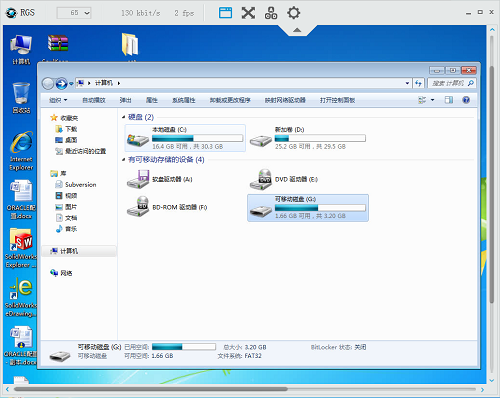Open RGS settings gear

(x=294, y=13)
